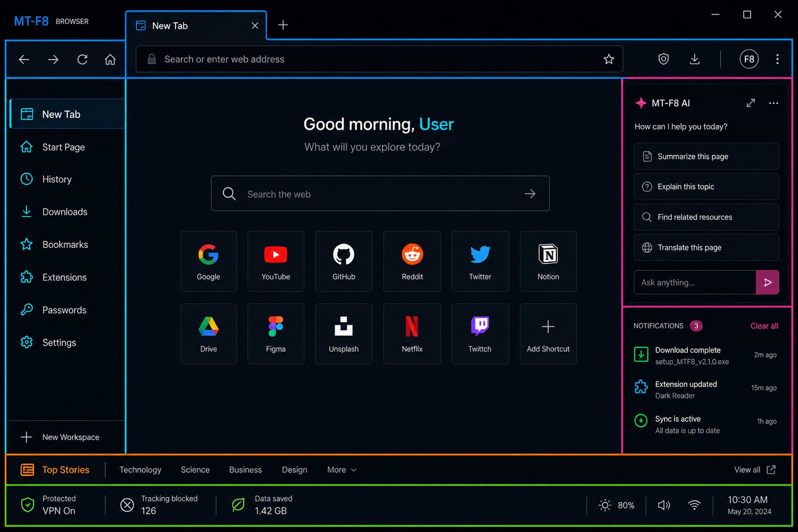Open the shield protection icon in toolbar

click(x=663, y=59)
